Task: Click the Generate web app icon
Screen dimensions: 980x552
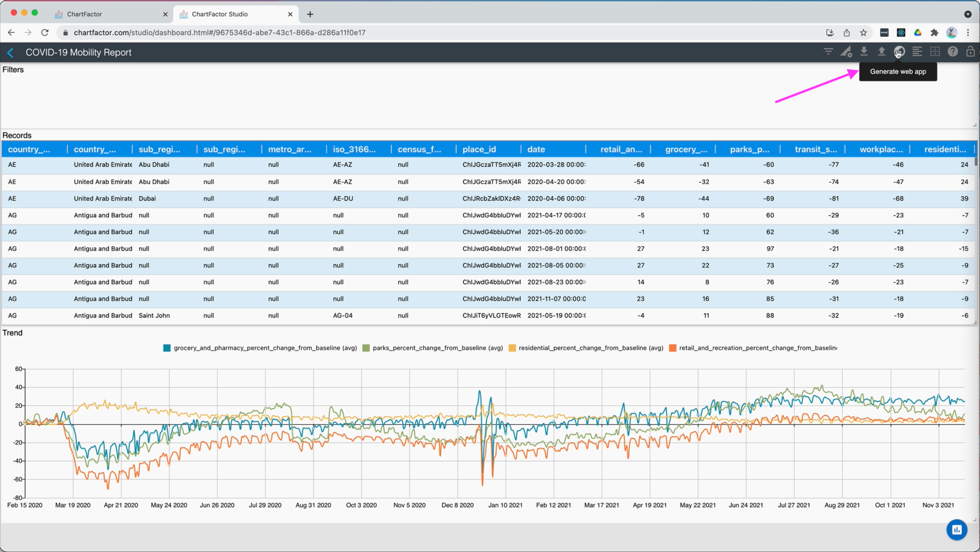Action: coord(899,52)
